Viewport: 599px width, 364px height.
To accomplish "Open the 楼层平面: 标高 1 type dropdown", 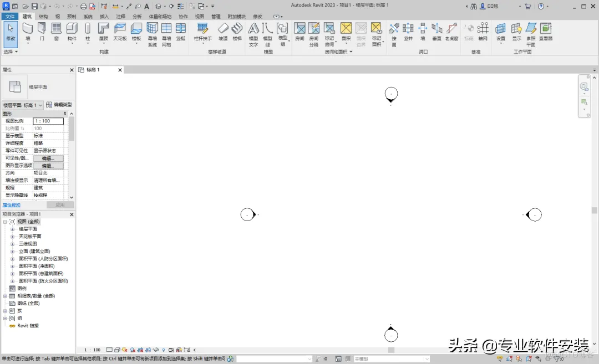I will pos(23,105).
